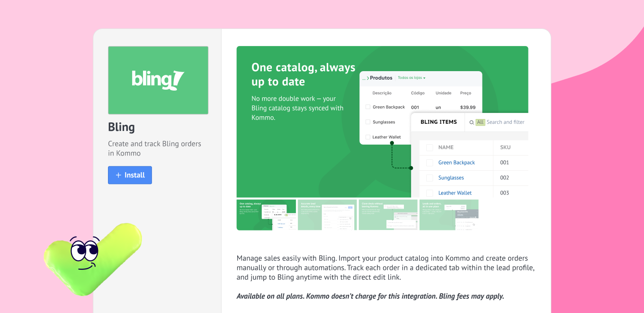Select 'Leads and orders' thumbnail
644x313 pixels.
(x=448, y=215)
